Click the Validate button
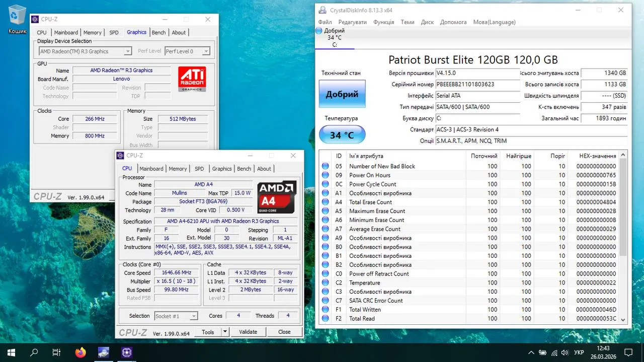The height and width of the screenshot is (362, 644). coord(248,332)
